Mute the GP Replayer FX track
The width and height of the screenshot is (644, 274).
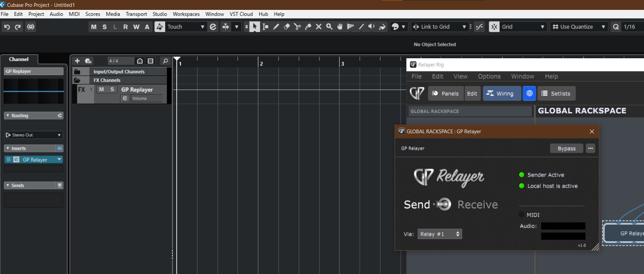point(101,89)
